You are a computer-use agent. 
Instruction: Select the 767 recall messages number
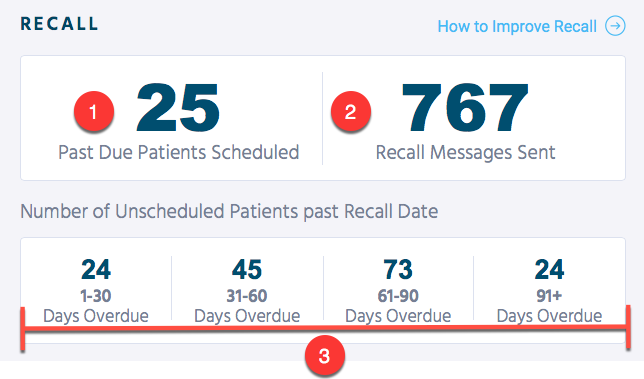point(465,108)
